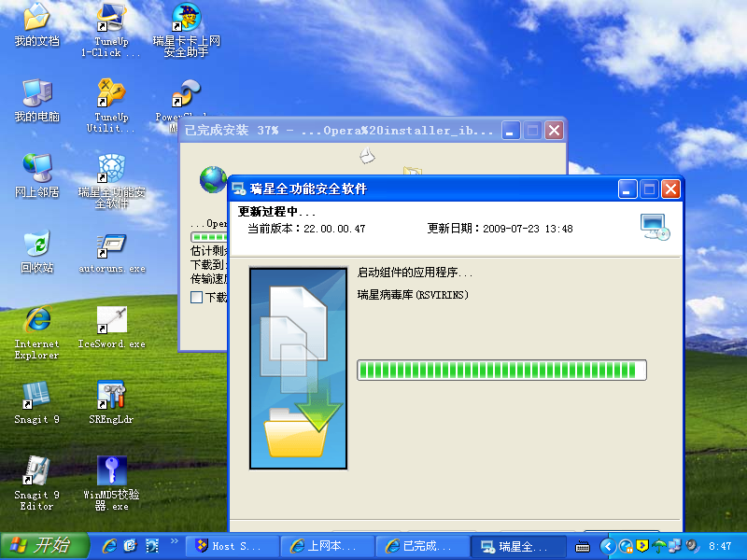747x560 pixels.
Task: Click yellow shield tray icon
Action: click(642, 546)
